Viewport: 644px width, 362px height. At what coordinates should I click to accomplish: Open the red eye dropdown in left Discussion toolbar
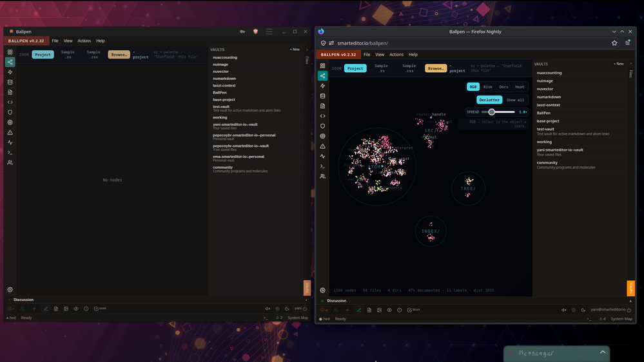[10, 309]
